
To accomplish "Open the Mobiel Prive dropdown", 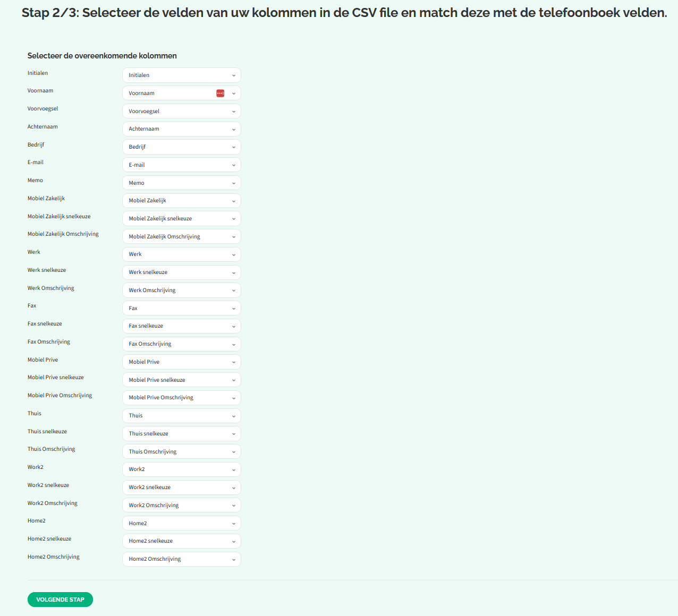I will 181,362.
